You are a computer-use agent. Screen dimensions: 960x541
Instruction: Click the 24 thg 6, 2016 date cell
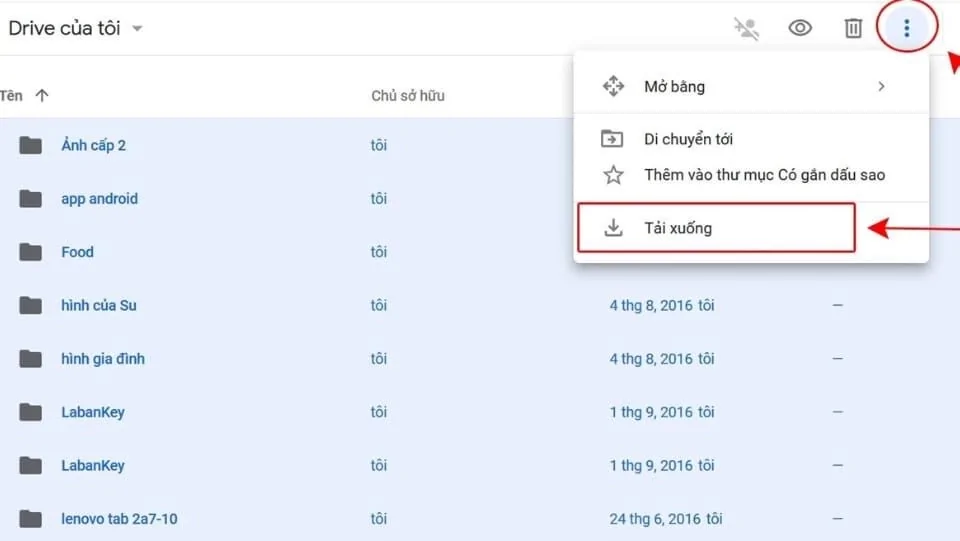[x=654, y=518]
